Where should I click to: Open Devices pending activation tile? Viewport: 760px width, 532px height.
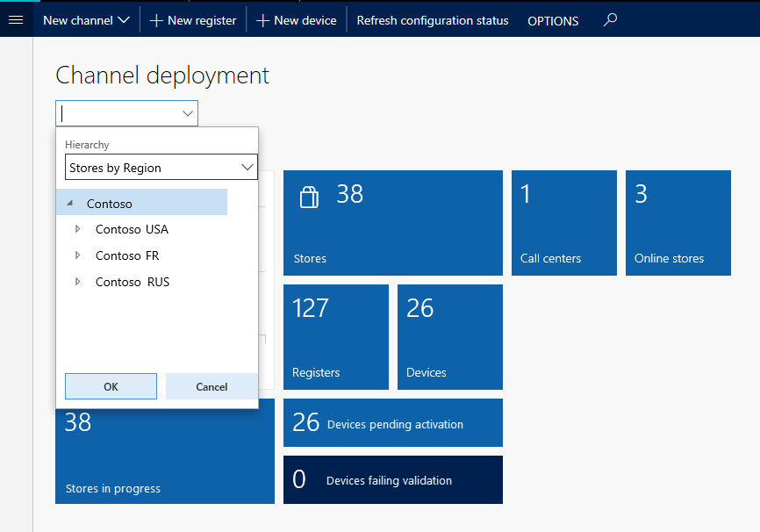(393, 422)
